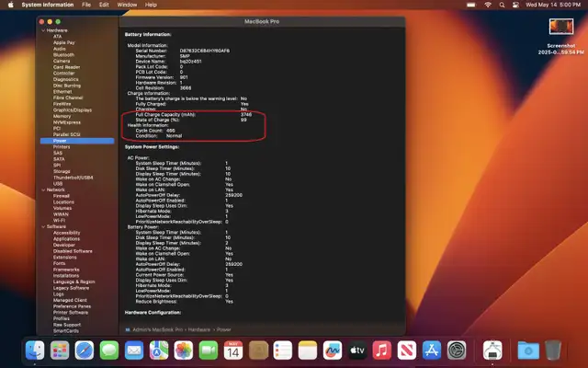Open the Window menu
The width and height of the screenshot is (588, 368).
pos(127,5)
